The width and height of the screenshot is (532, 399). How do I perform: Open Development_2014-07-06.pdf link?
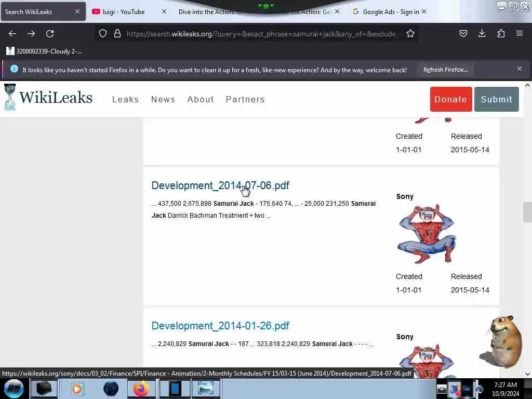(x=220, y=185)
